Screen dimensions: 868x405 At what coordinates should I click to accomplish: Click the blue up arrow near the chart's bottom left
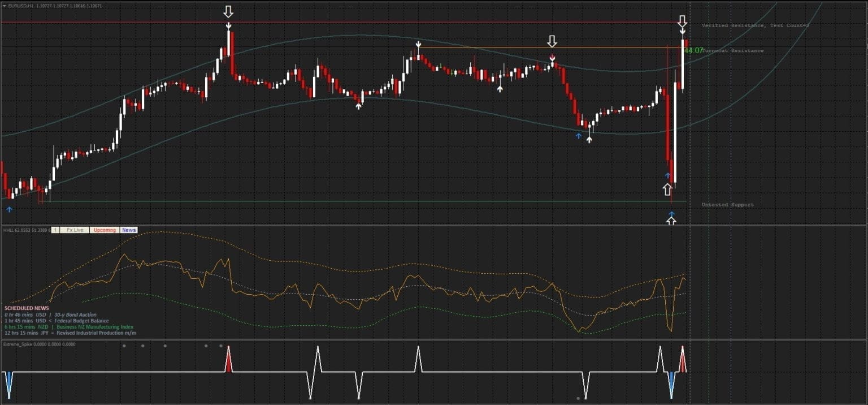click(9, 209)
